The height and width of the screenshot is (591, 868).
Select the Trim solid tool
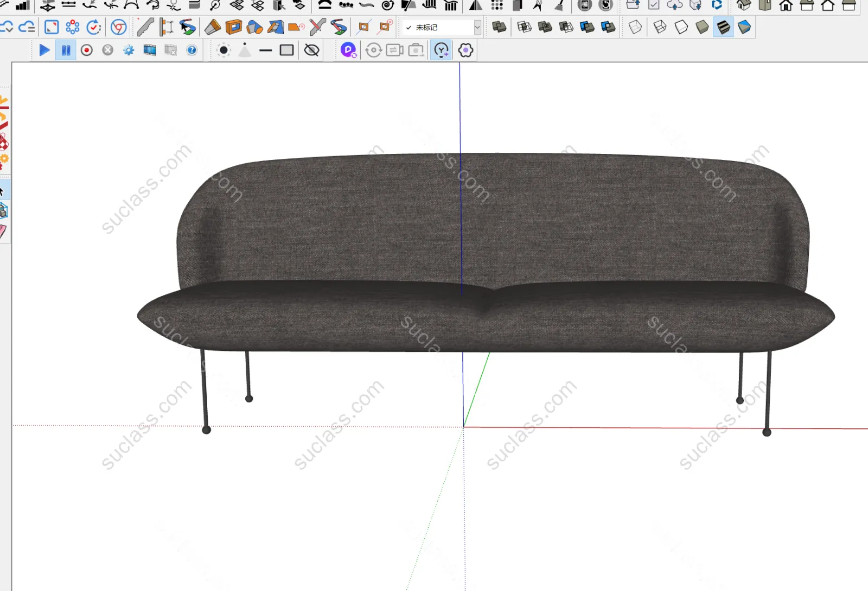587,27
